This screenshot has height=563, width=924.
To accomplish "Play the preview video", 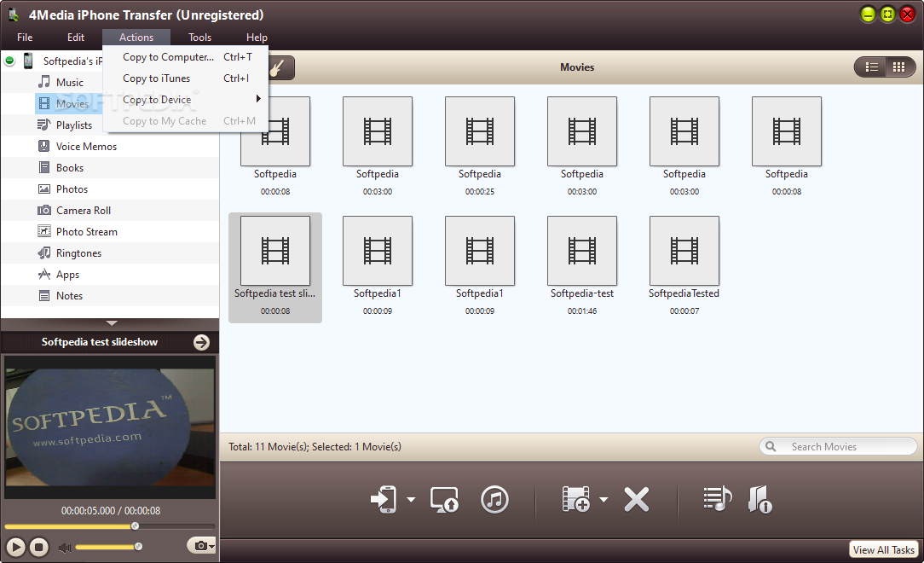I will [x=16, y=547].
